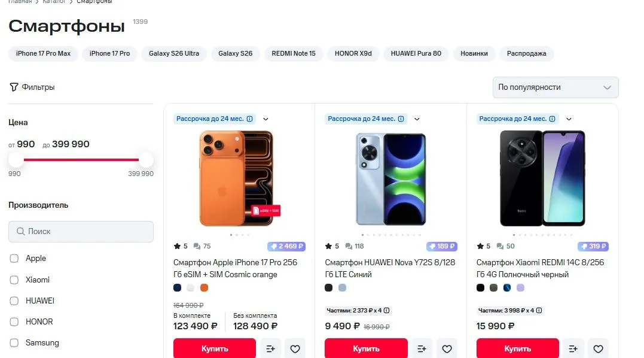This screenshot has height=358, width=644.
Task: Expand chevron beside iPhone installment badge
Action: pos(265,119)
